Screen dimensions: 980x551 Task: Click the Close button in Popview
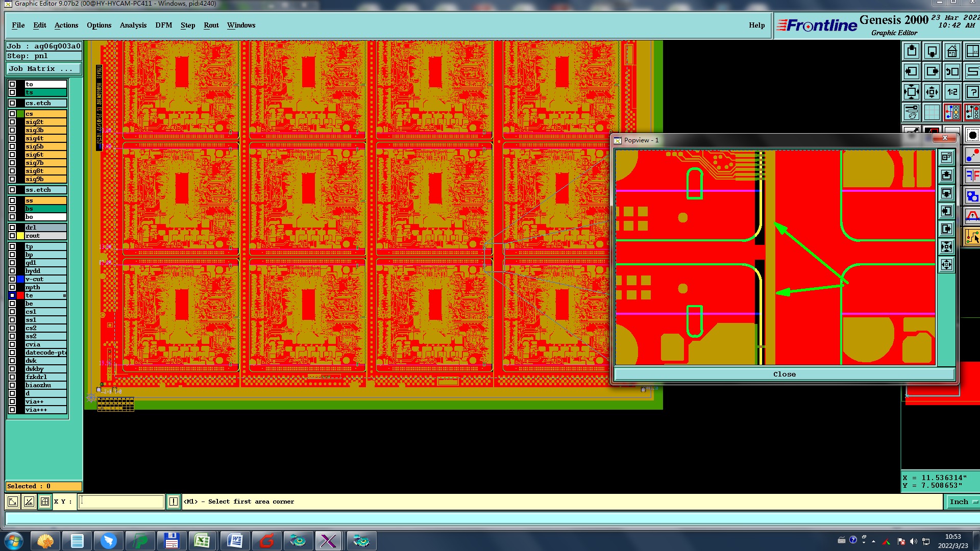[x=785, y=374]
